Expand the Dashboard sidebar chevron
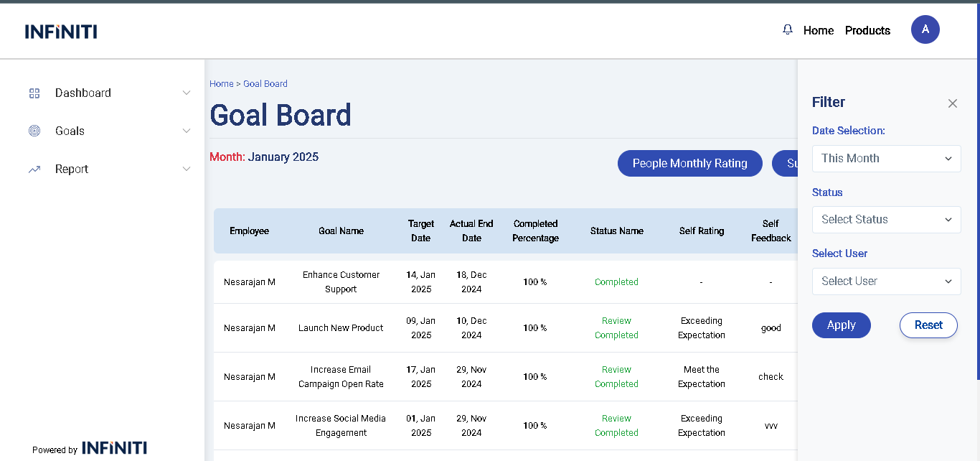 187,93
